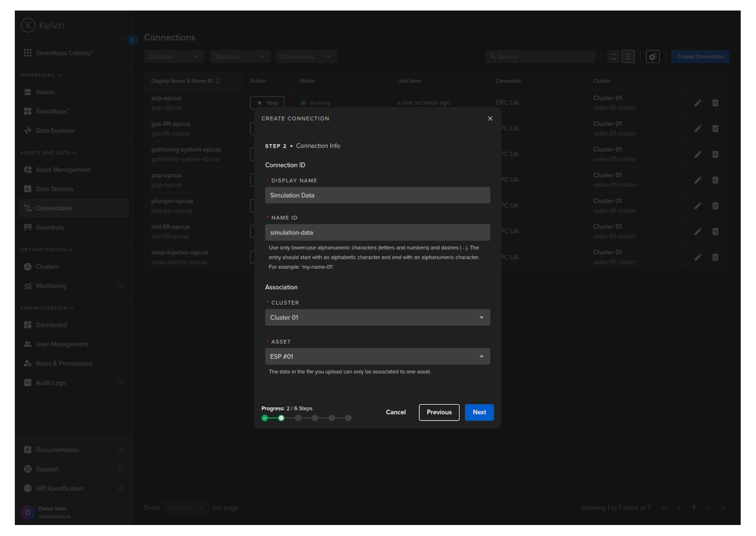Open the Guardrails menu item
Viewport: 756px width, 536px height.
[x=50, y=228]
